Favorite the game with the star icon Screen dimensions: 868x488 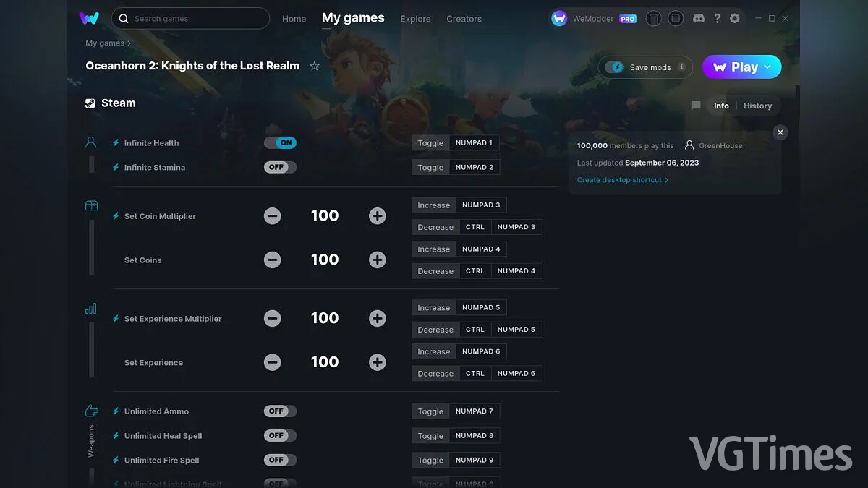(x=315, y=66)
